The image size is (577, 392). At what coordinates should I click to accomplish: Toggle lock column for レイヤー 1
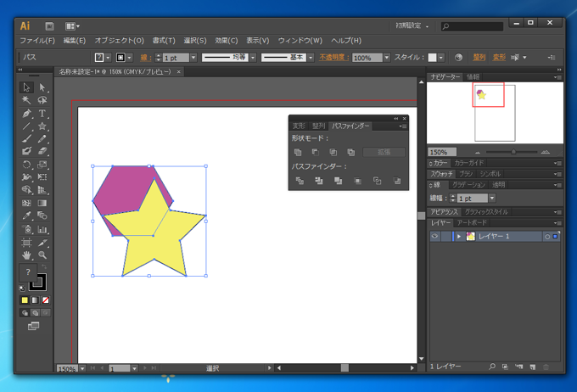(x=445, y=237)
